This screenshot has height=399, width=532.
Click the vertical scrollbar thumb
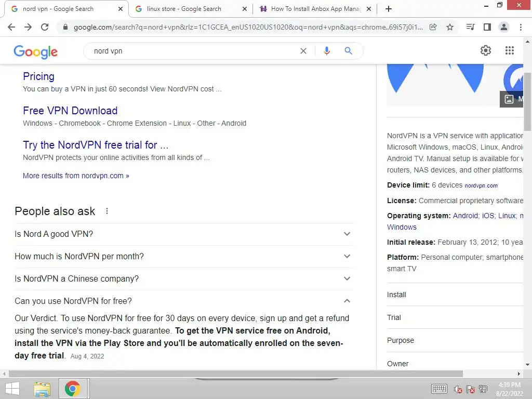[528, 101]
